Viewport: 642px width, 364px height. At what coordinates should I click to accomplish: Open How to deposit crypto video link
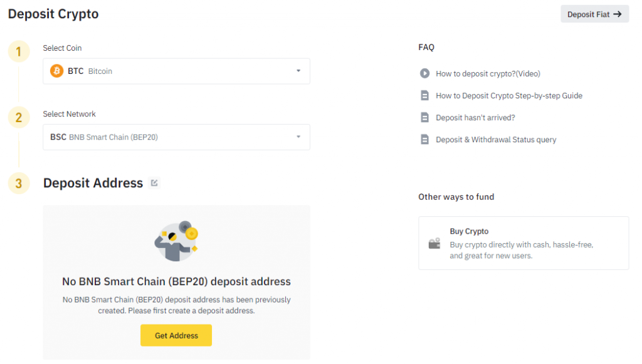pos(488,73)
